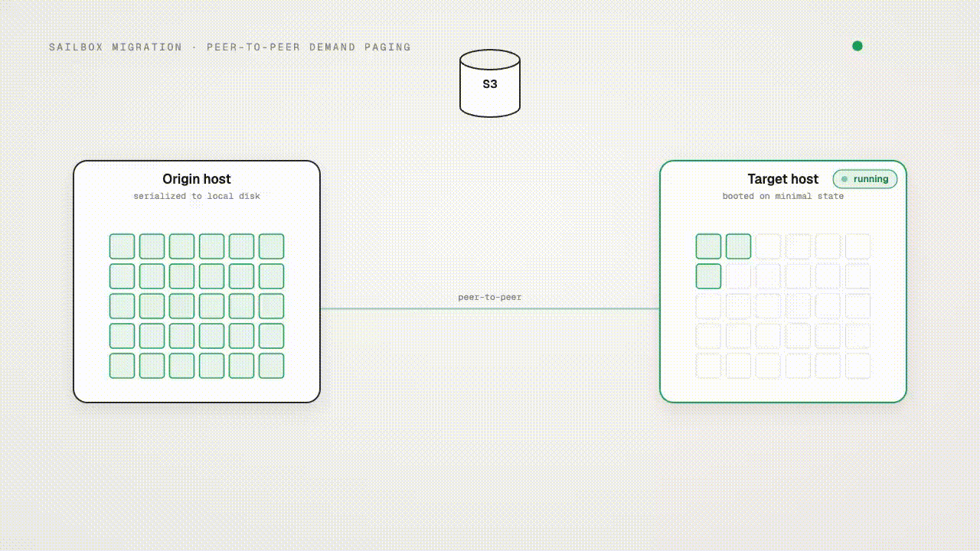Click the Target host title
The width and height of the screenshot is (980, 551).
(x=783, y=179)
